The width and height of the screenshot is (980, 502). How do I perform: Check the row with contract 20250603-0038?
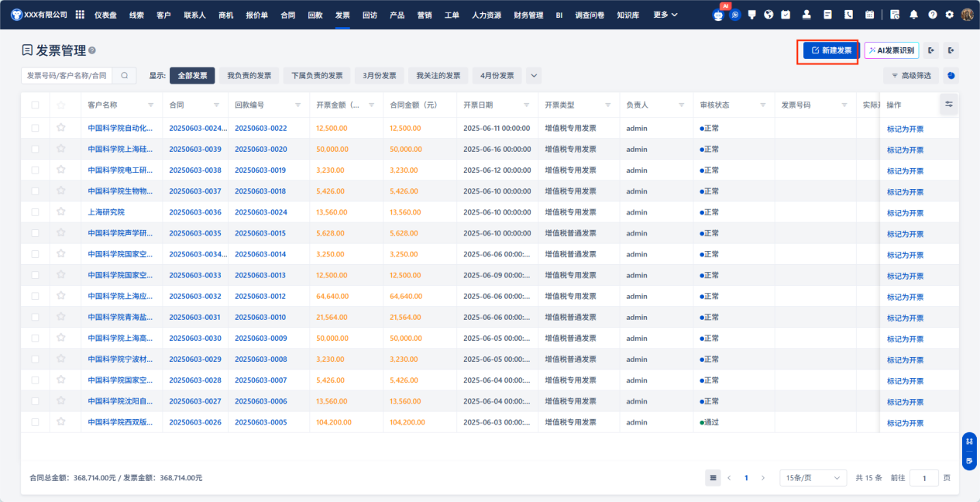(35, 170)
